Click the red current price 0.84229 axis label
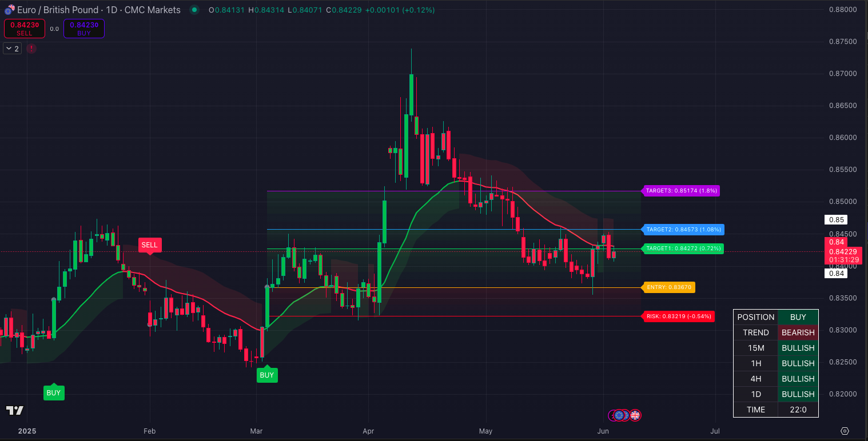 [x=843, y=251]
